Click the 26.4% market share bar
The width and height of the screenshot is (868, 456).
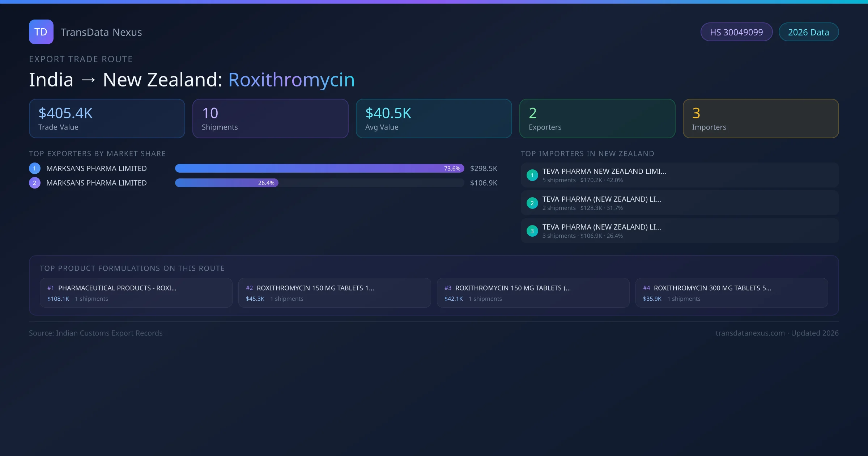point(226,183)
